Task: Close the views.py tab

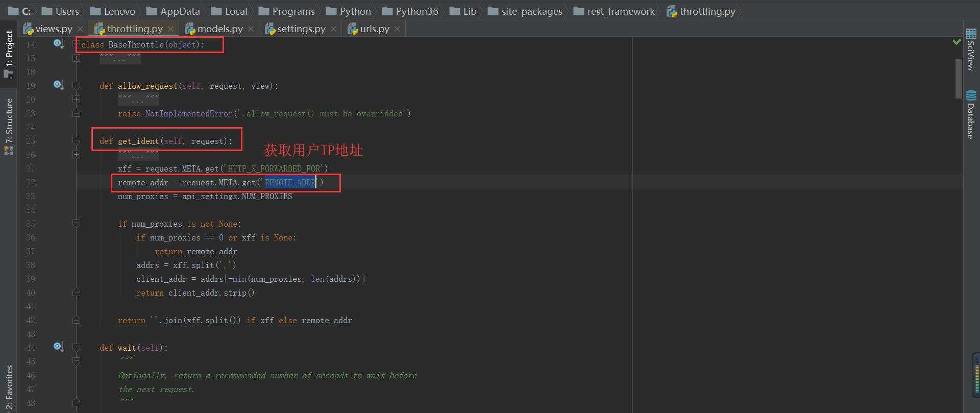Action: (x=80, y=29)
